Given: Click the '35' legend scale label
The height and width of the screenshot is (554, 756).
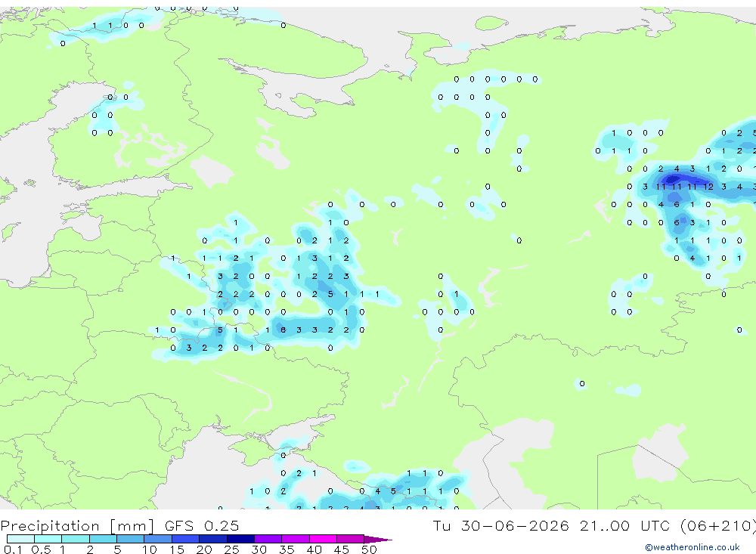Looking at the screenshot, I should click(287, 549).
